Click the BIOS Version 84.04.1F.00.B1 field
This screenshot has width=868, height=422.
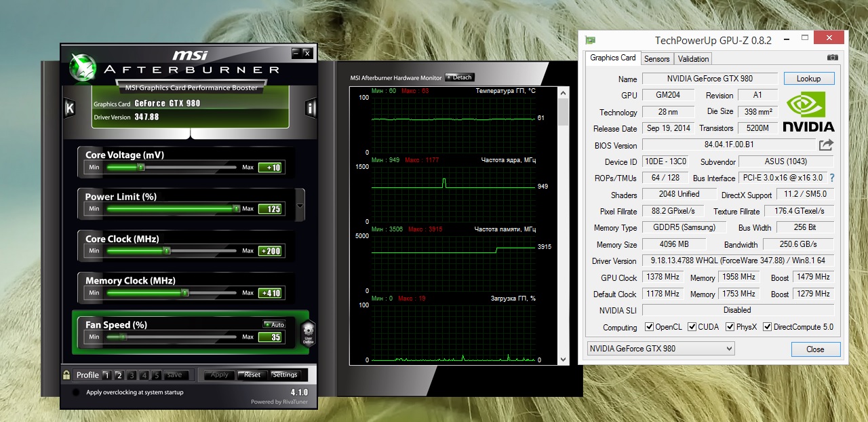coord(729,145)
